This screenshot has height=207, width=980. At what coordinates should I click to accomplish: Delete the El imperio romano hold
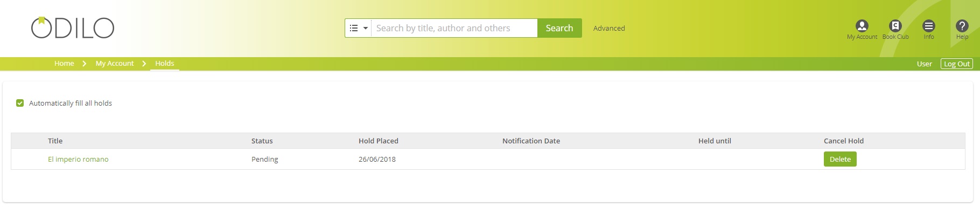tap(840, 159)
